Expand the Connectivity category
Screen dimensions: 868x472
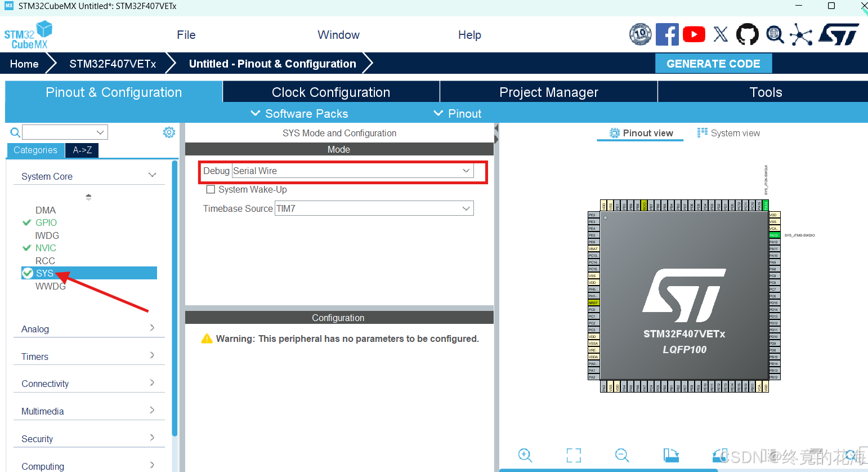point(89,384)
